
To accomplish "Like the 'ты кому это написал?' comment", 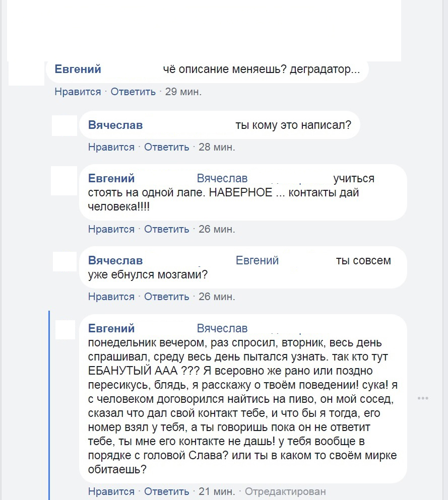I will click(x=111, y=147).
